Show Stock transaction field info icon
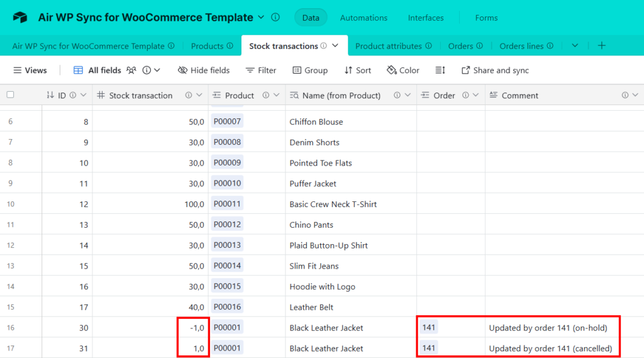 [x=189, y=95]
